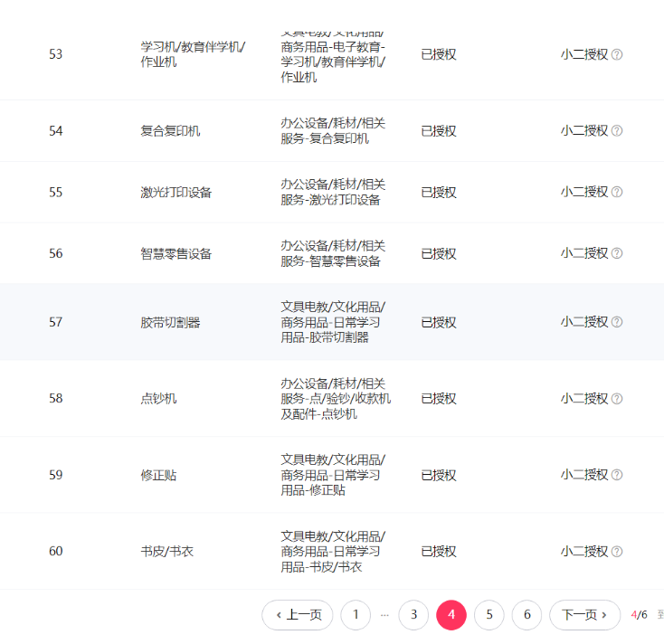Click help icon in row 53 (学习机)
This screenshot has width=664, height=644.
617,54
